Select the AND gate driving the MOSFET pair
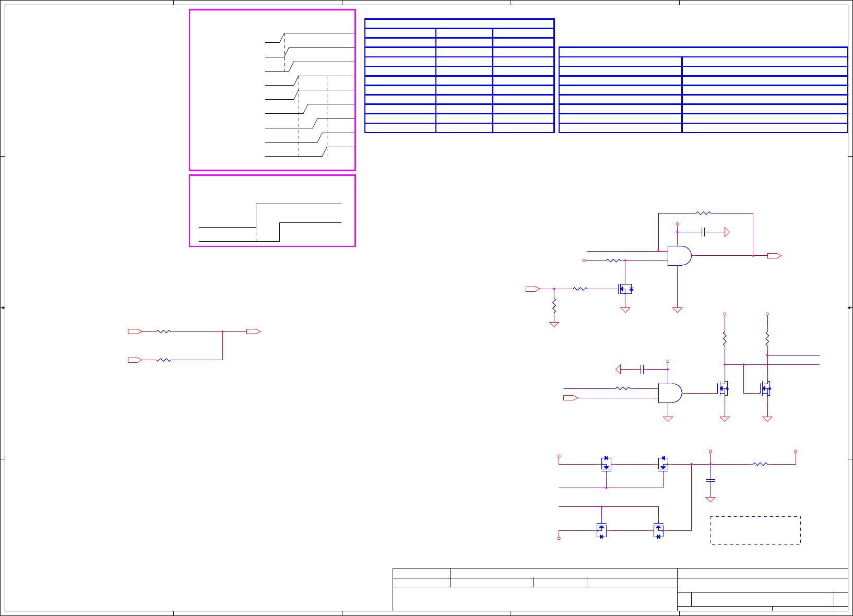Image resolution: width=853 pixels, height=616 pixels. click(x=670, y=393)
